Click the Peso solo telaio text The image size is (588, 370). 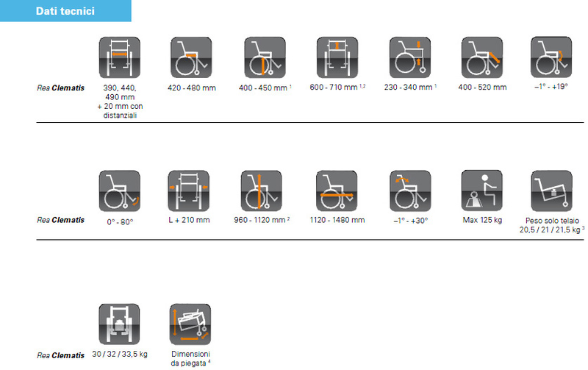(553, 221)
